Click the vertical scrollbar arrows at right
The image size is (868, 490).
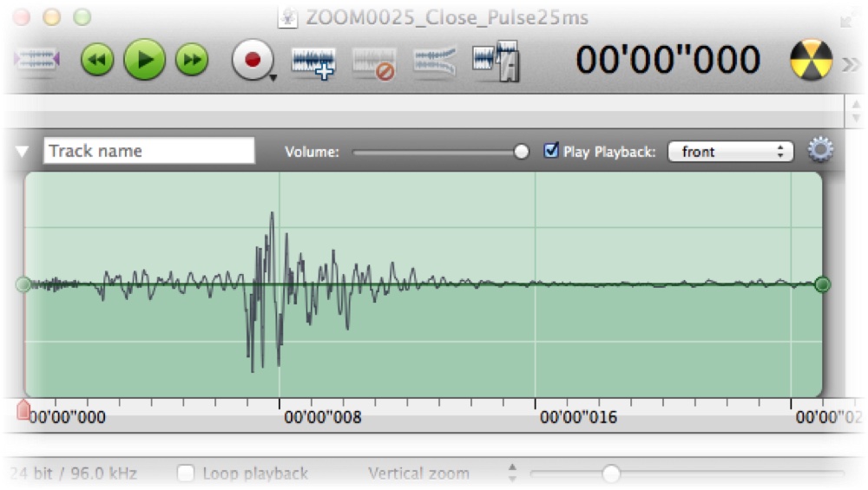coord(856,111)
